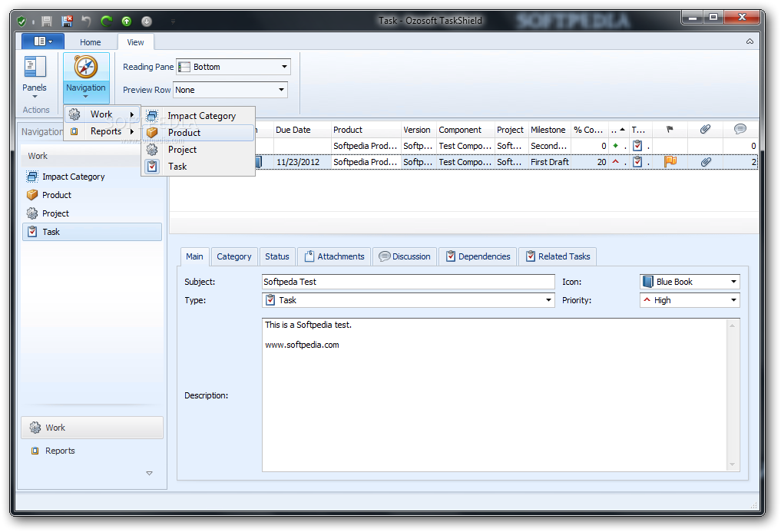This screenshot has width=781, height=532.
Task: Click the grey down-arrow quick access icon
Action: pos(147,21)
